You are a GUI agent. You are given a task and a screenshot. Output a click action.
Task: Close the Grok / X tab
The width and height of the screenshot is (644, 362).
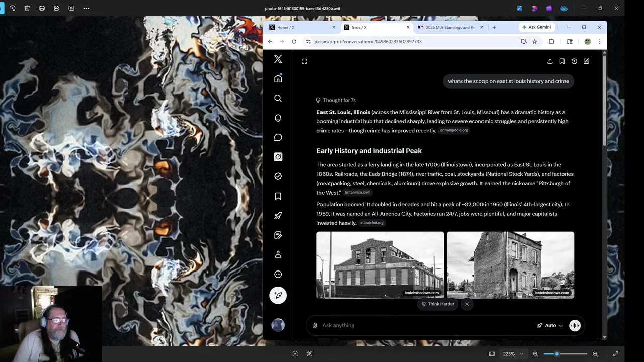[x=408, y=27]
